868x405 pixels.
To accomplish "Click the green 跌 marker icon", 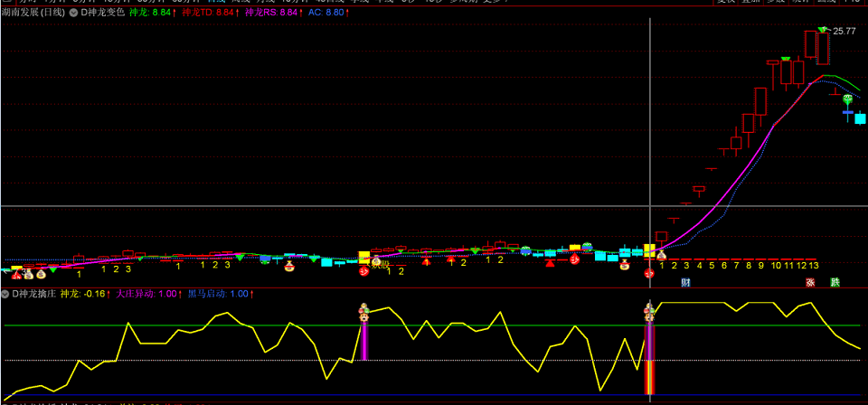I will (835, 282).
